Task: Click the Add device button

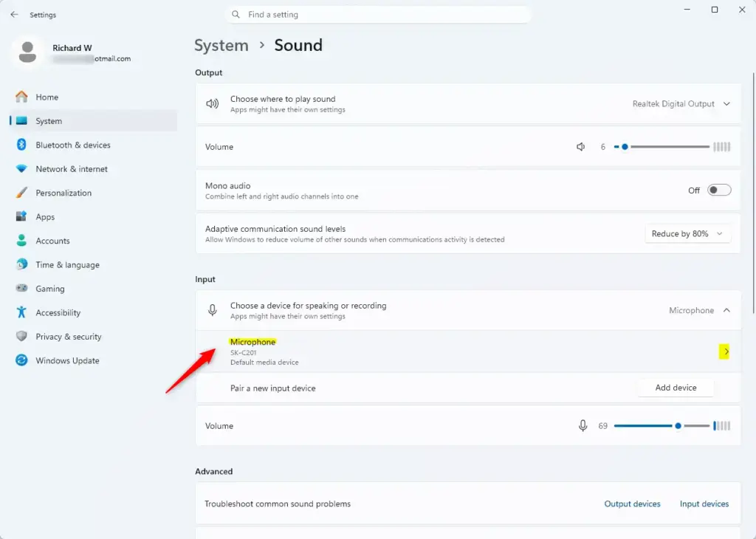Action: (x=676, y=388)
